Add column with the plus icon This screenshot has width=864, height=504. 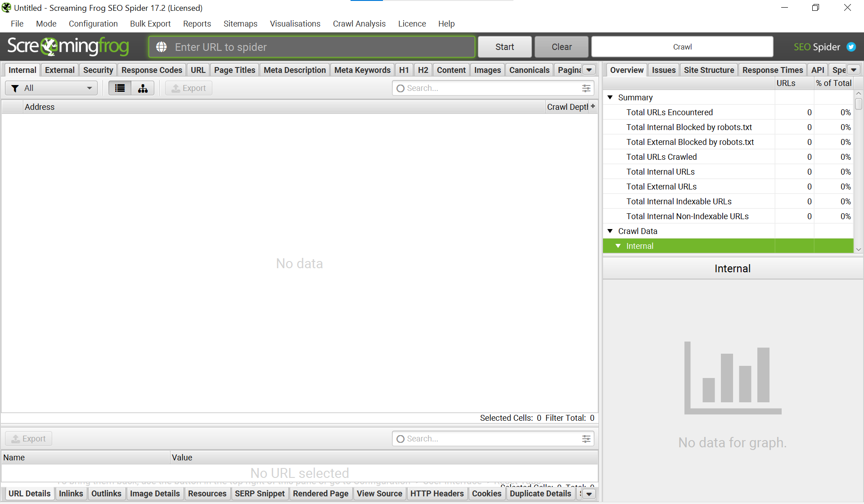593,107
